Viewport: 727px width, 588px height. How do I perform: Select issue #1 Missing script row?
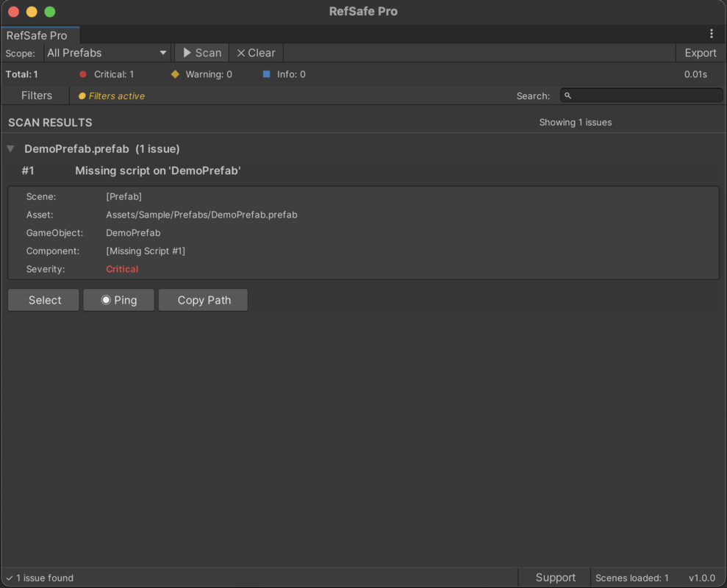363,171
